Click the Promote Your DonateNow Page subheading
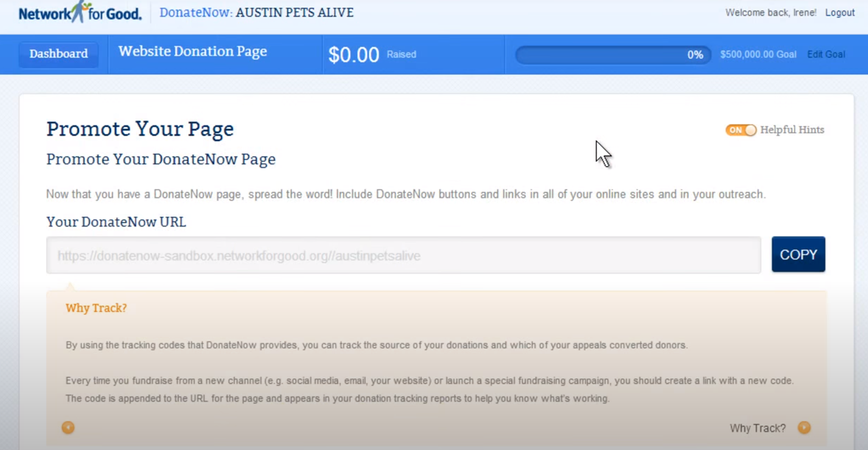The width and height of the screenshot is (868, 450). tap(161, 159)
